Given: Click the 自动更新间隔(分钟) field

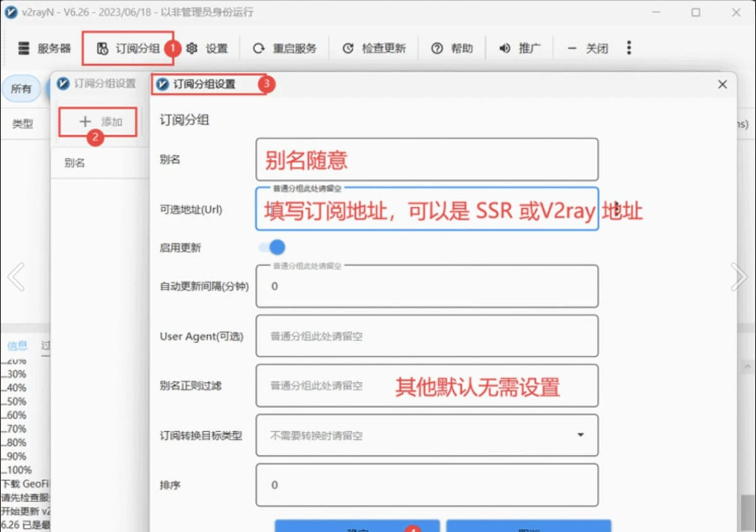Looking at the screenshot, I should pyautogui.click(x=427, y=286).
